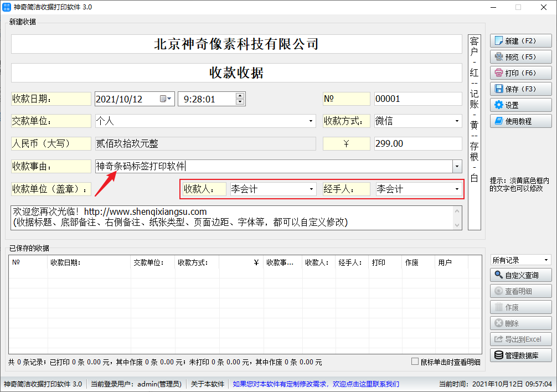Toggle 鼠标单击时查看明细 checkbox
Image resolution: width=557 pixels, height=392 pixels.
coord(415,362)
